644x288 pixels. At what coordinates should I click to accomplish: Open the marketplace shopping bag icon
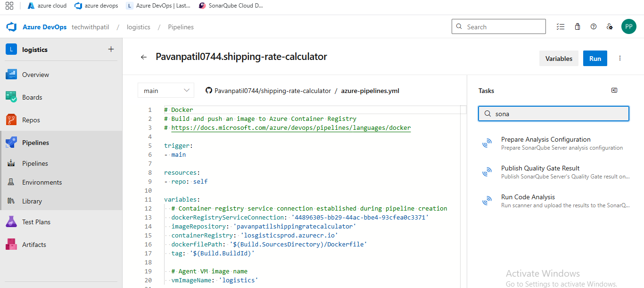pyautogui.click(x=577, y=27)
